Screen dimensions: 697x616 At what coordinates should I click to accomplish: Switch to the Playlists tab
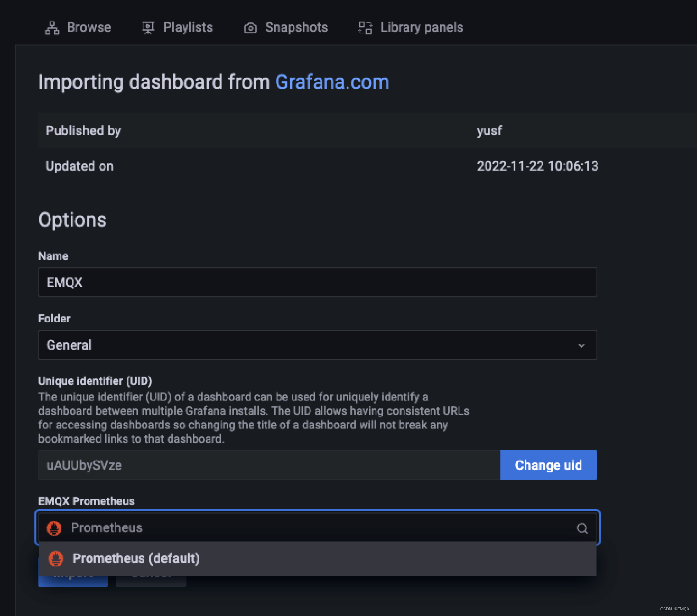(188, 28)
